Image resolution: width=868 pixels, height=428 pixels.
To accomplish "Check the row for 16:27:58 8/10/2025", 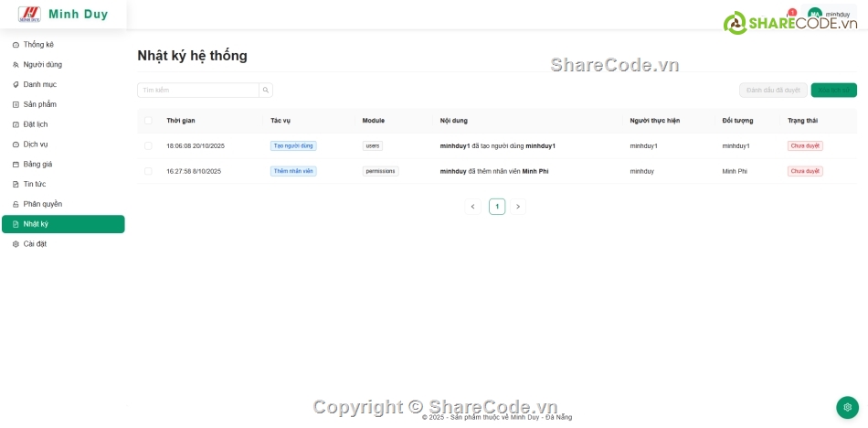I will pyautogui.click(x=148, y=171).
